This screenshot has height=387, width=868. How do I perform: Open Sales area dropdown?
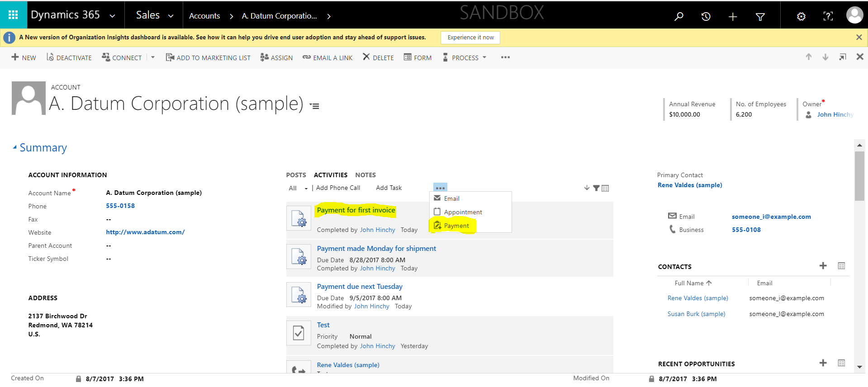171,16
